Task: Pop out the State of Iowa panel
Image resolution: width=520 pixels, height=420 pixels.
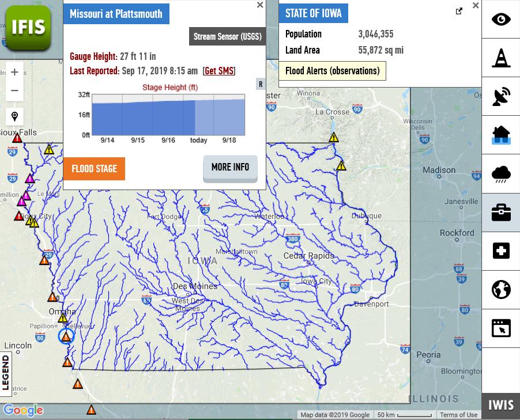Action: (459, 10)
